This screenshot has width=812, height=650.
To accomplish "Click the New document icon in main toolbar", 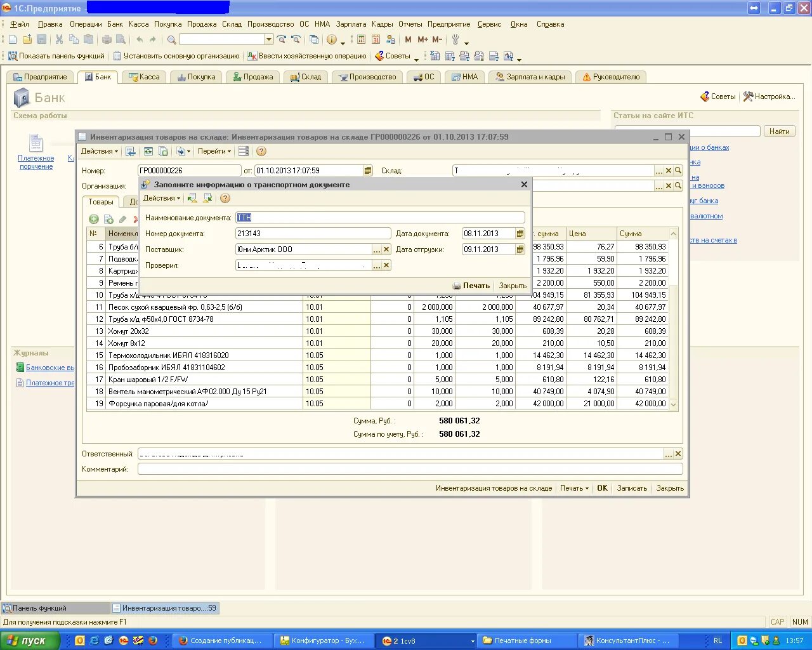I will pyautogui.click(x=13, y=39).
